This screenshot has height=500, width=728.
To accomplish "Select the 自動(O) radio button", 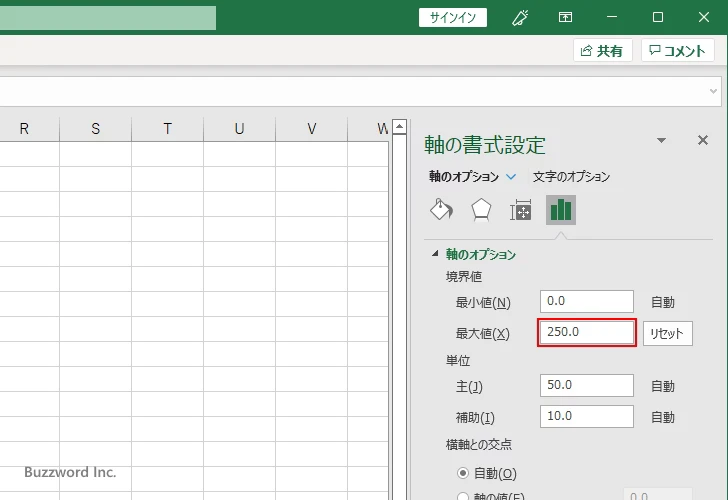I will pyautogui.click(x=462, y=473).
